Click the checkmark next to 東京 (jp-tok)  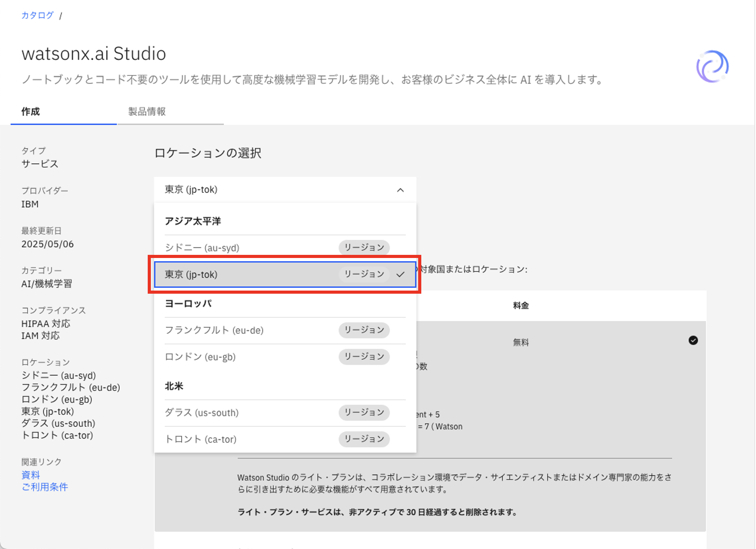tap(400, 274)
